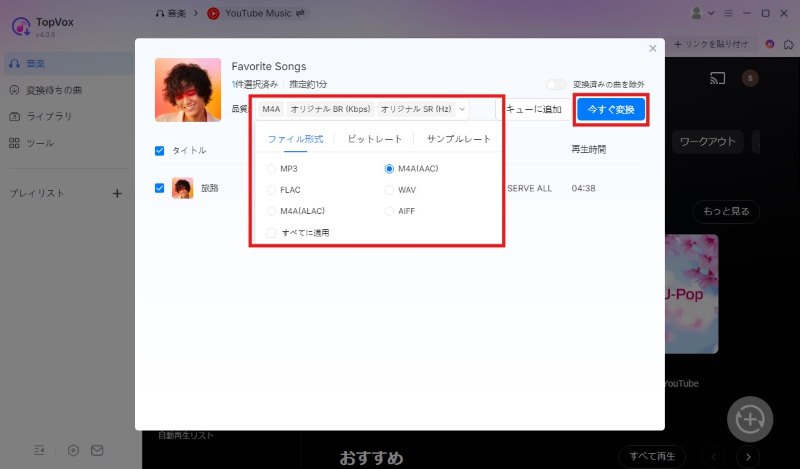This screenshot has width=800, height=469.
Task: Switch to the サンプルレート tab
Action: point(459,139)
